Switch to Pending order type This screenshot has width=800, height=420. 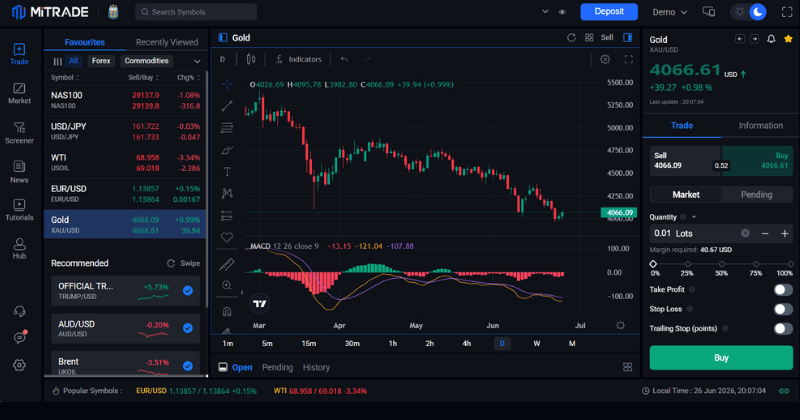[757, 194]
